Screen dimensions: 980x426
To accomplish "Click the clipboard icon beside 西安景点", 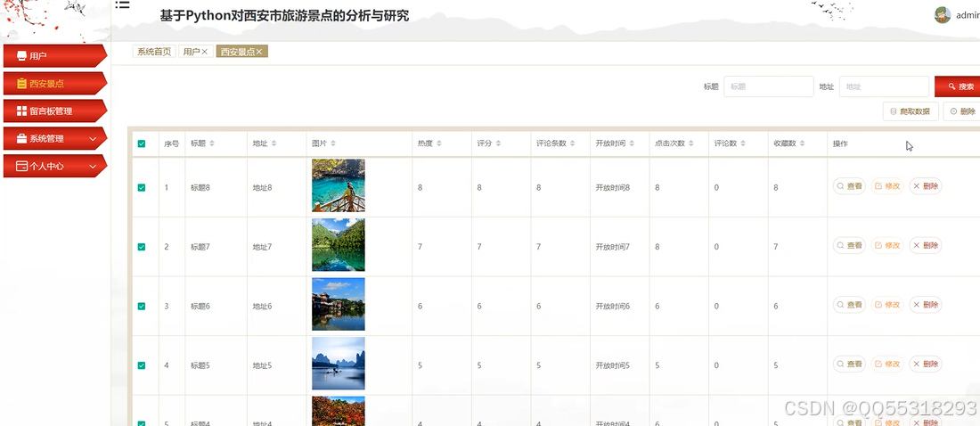I will click(22, 84).
